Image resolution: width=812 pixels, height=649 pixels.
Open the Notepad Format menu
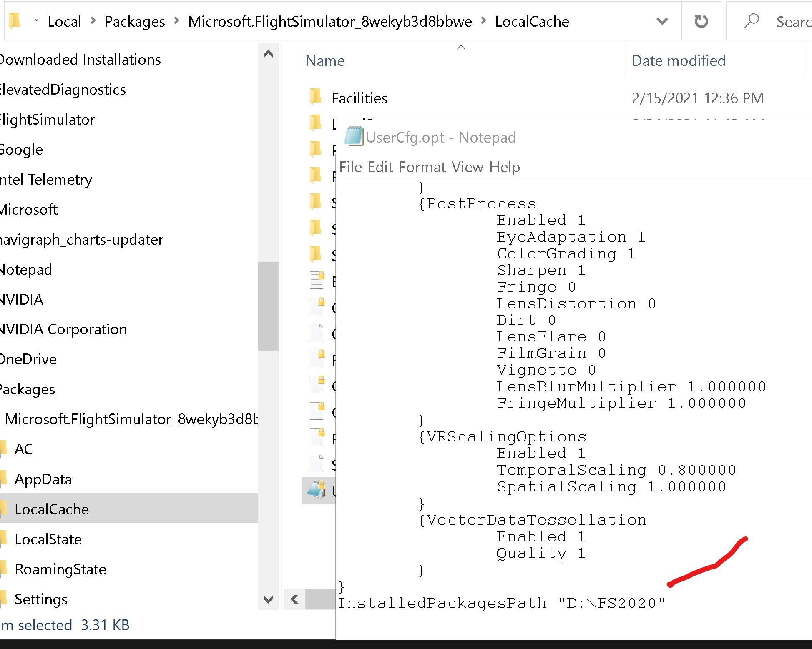[x=422, y=167]
